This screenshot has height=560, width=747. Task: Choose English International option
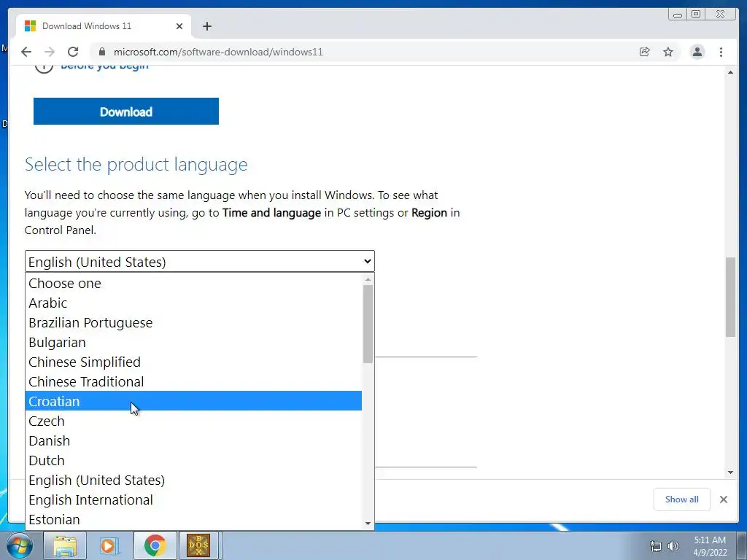pyautogui.click(x=193, y=499)
